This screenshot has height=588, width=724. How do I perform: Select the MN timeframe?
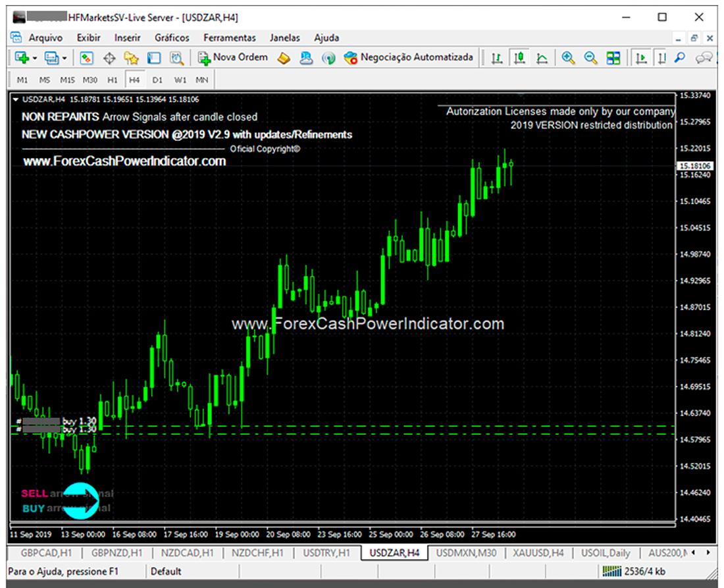pos(202,80)
